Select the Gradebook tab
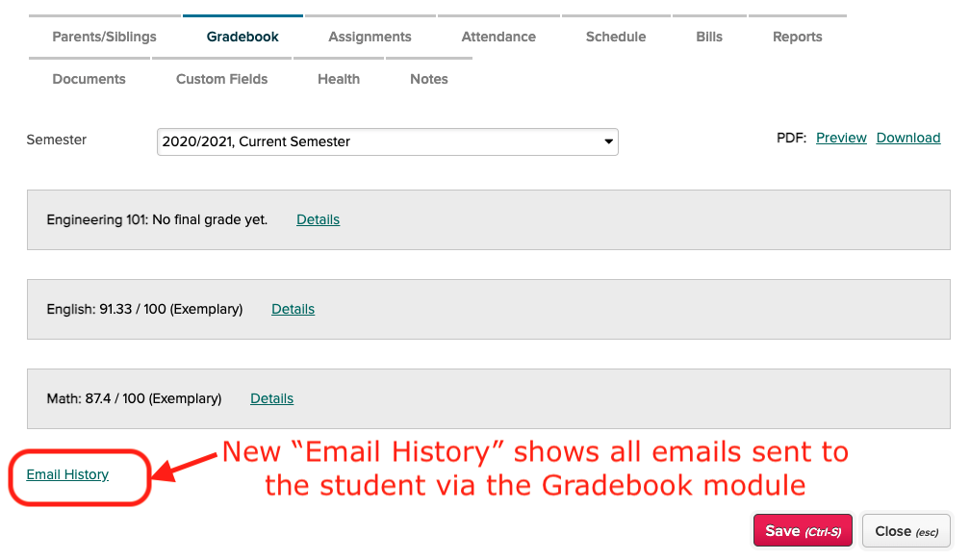This screenshot has width=970, height=560. [x=242, y=38]
